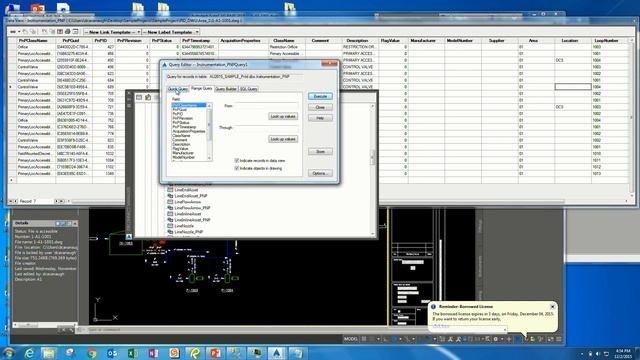Screen dimensions: 640x360
Task: Click the MODEL button in AutoCAD status bar
Action: point(351,339)
